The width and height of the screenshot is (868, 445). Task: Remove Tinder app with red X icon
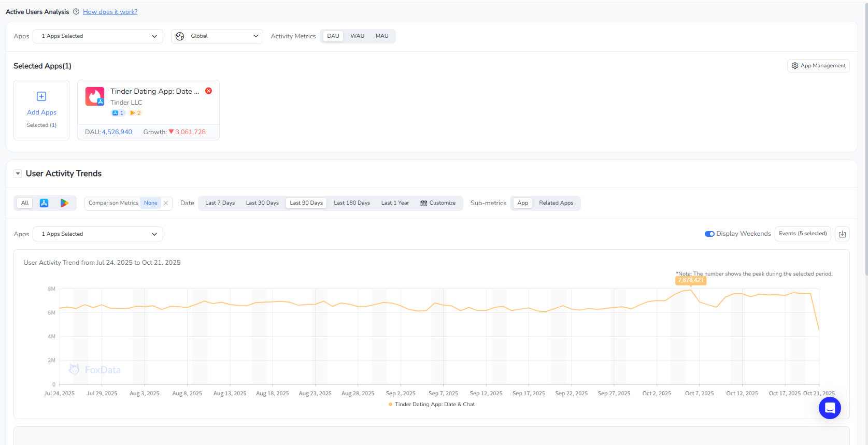point(209,91)
